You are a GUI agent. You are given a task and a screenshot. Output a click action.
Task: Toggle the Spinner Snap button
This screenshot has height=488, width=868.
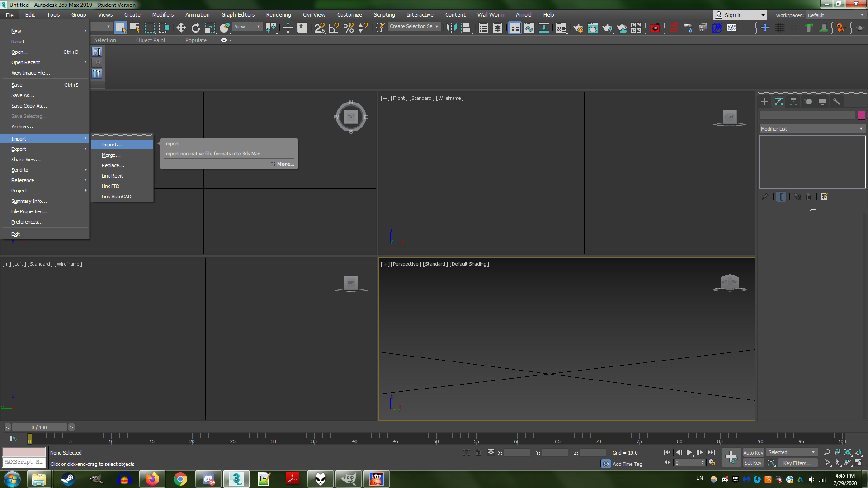[363, 28]
